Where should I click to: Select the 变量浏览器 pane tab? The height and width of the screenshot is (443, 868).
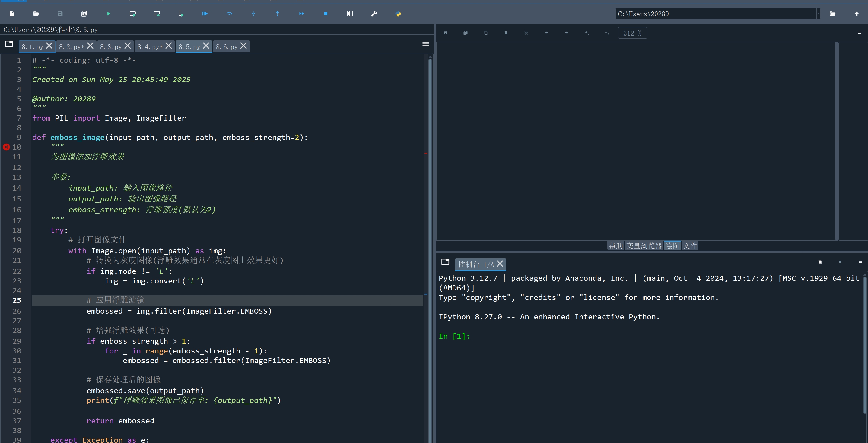(644, 245)
